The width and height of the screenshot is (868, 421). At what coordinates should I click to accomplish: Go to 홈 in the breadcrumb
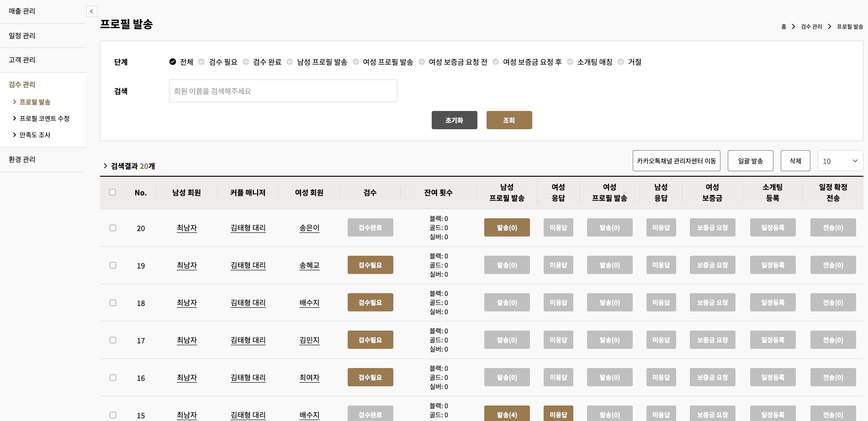pos(783,26)
